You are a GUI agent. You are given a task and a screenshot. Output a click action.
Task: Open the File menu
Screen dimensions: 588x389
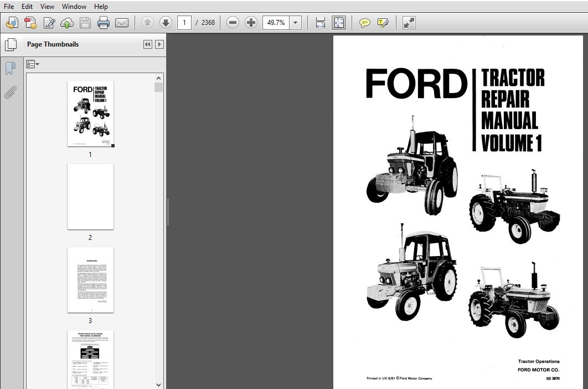pyautogui.click(x=9, y=7)
